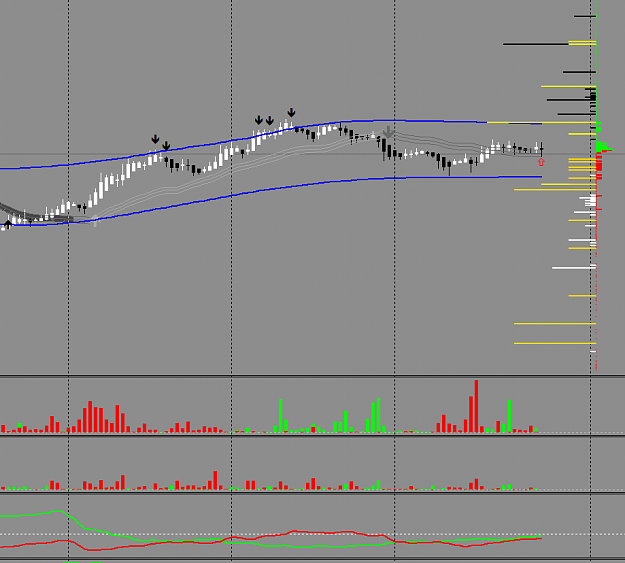Click the longest white horizontal level line

point(574,268)
